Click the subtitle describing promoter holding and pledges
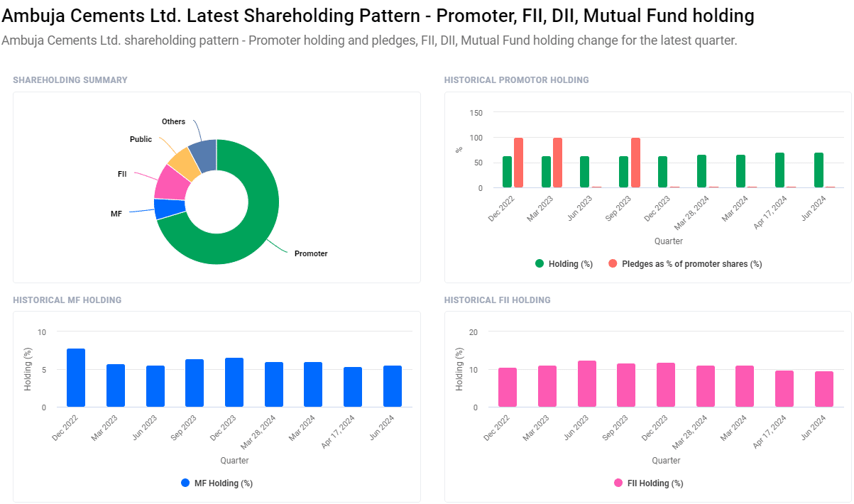854x504 pixels. click(x=369, y=40)
